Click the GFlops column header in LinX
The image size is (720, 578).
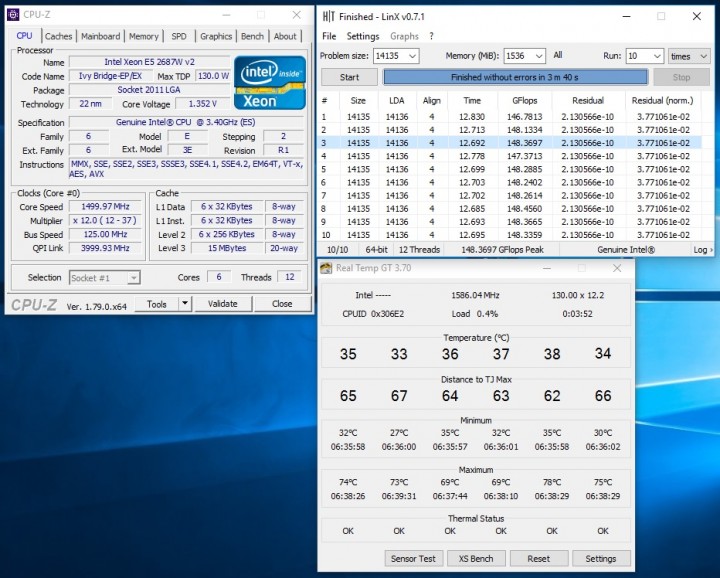[x=524, y=101]
